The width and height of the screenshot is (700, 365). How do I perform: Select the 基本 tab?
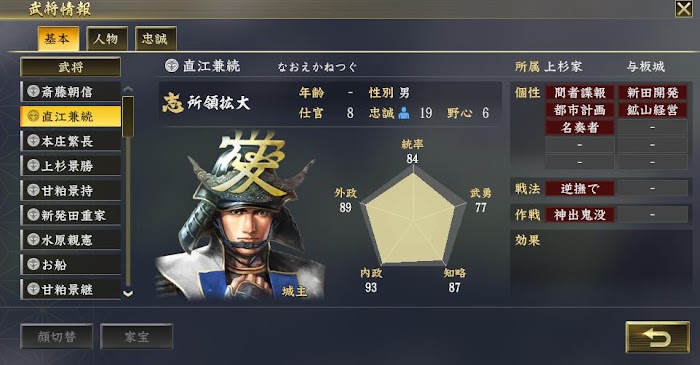58,39
